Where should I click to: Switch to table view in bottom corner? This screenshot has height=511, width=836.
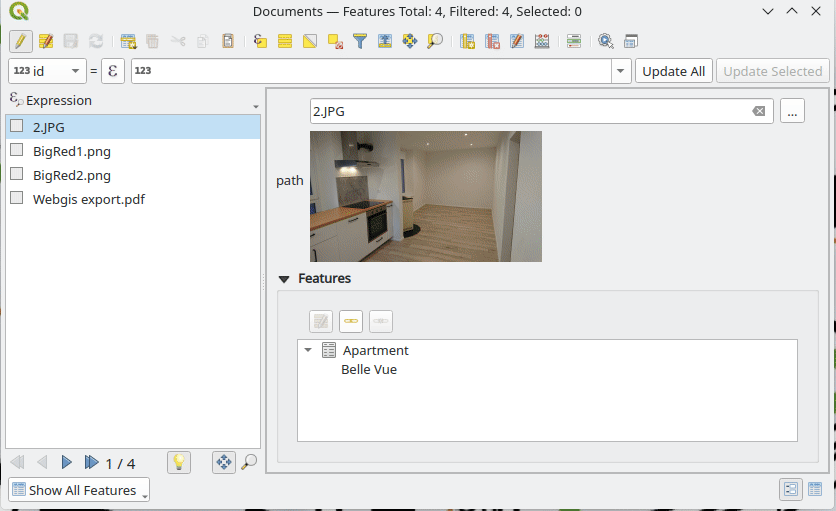[815, 489]
